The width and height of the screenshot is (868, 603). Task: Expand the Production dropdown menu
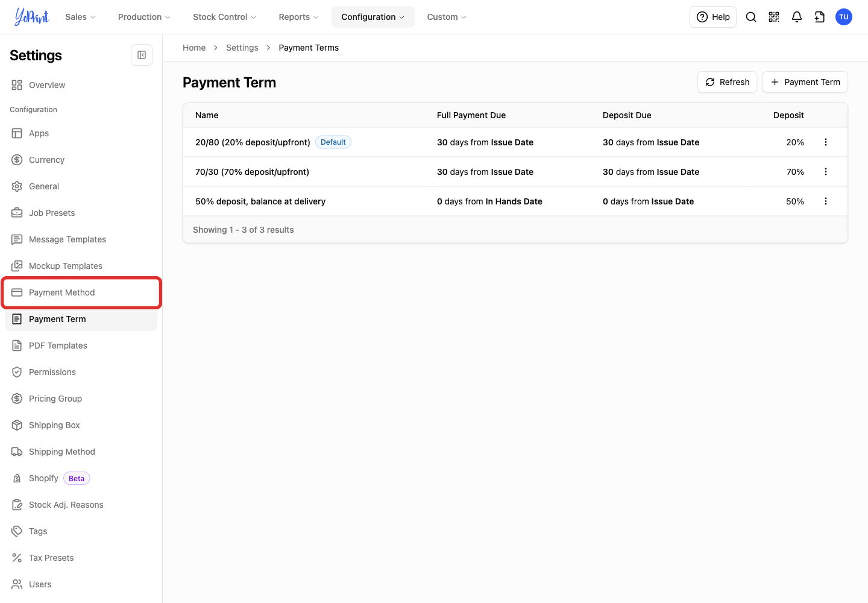(144, 17)
